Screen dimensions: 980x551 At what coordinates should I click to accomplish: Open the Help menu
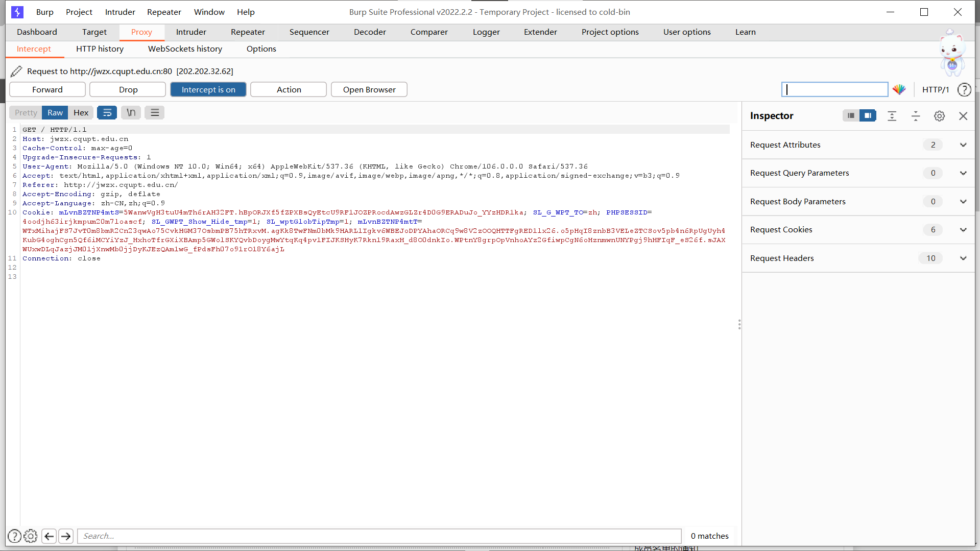pos(246,12)
